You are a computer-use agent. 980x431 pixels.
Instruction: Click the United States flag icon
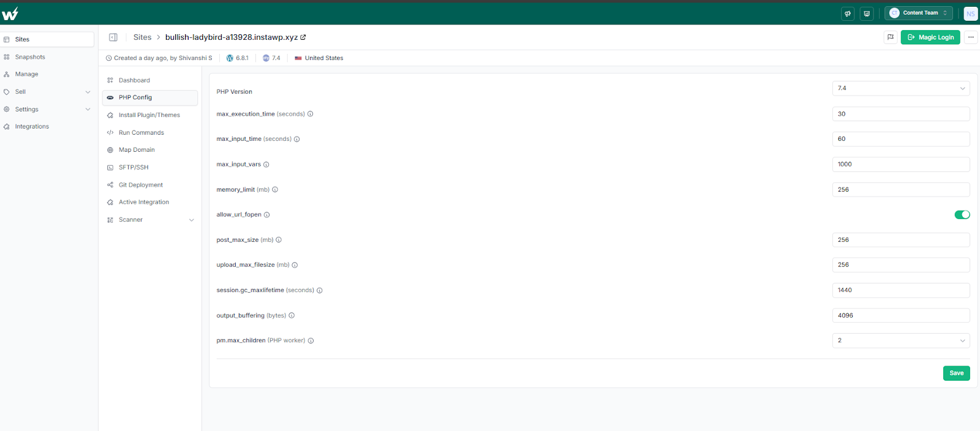click(x=298, y=58)
